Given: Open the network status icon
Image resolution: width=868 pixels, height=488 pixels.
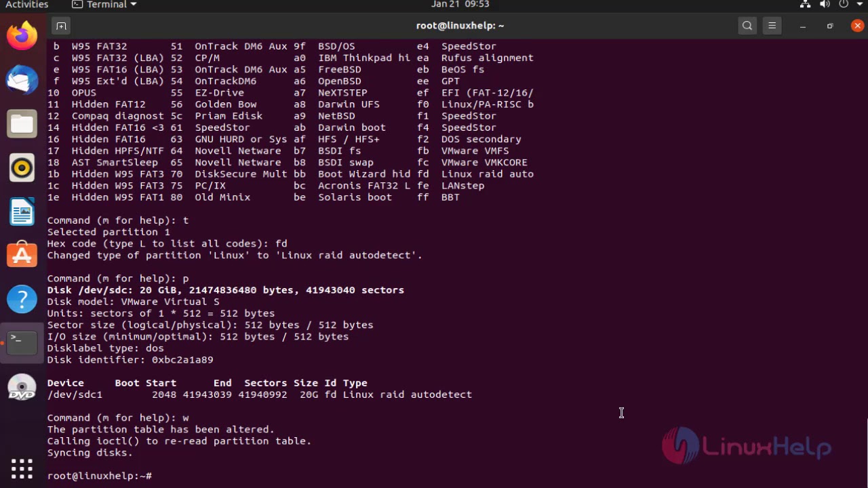Looking at the screenshot, I should click(805, 5).
